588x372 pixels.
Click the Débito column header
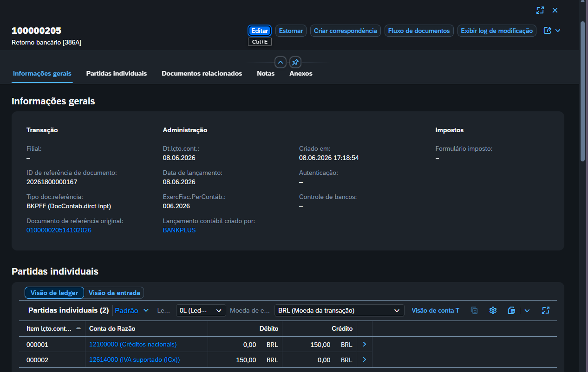pyautogui.click(x=245, y=328)
